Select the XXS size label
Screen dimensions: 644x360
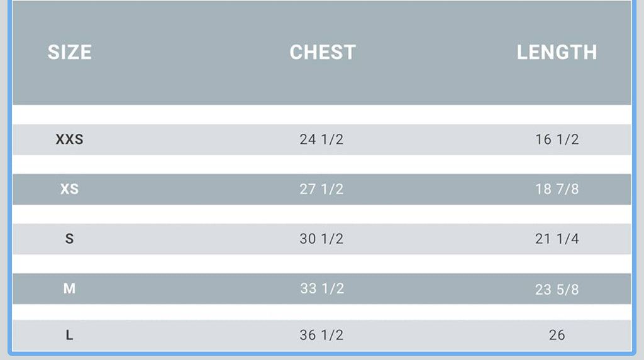[x=69, y=139]
